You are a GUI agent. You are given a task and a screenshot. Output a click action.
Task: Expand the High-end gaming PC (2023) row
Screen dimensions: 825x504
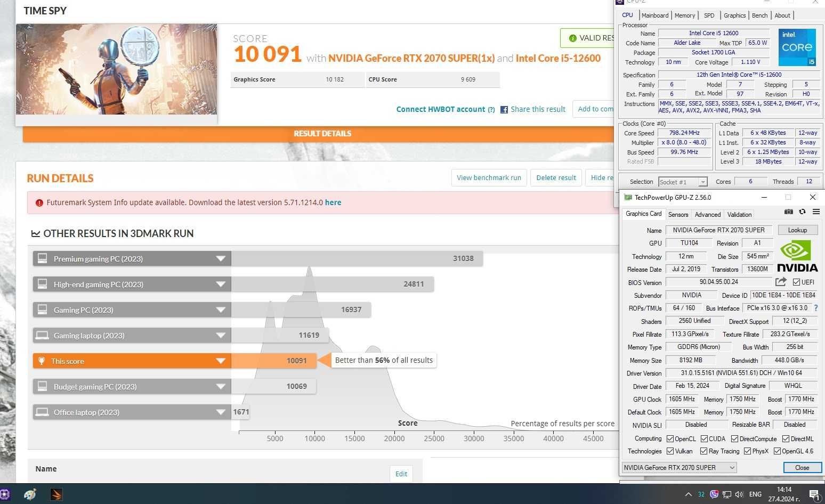coord(221,284)
